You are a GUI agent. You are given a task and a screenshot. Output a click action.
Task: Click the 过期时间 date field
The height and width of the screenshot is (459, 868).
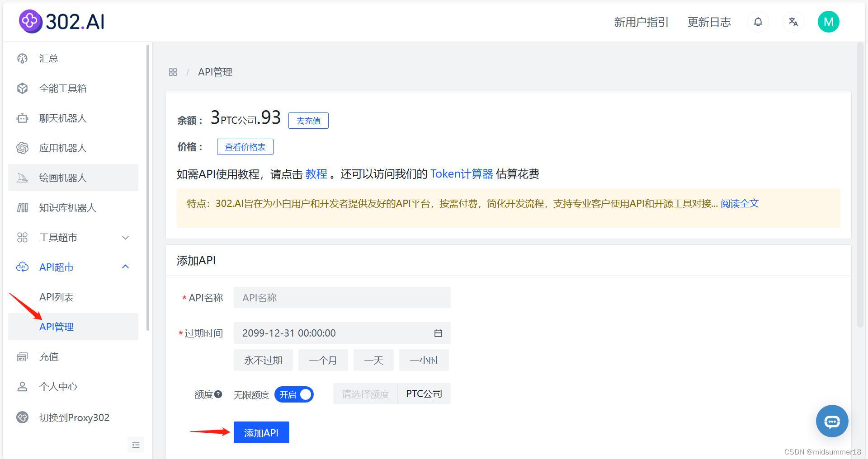[342, 333]
